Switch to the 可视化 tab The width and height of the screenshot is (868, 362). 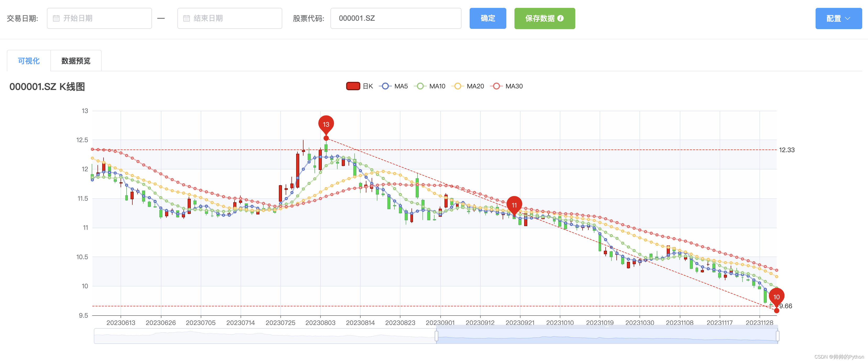[29, 61]
